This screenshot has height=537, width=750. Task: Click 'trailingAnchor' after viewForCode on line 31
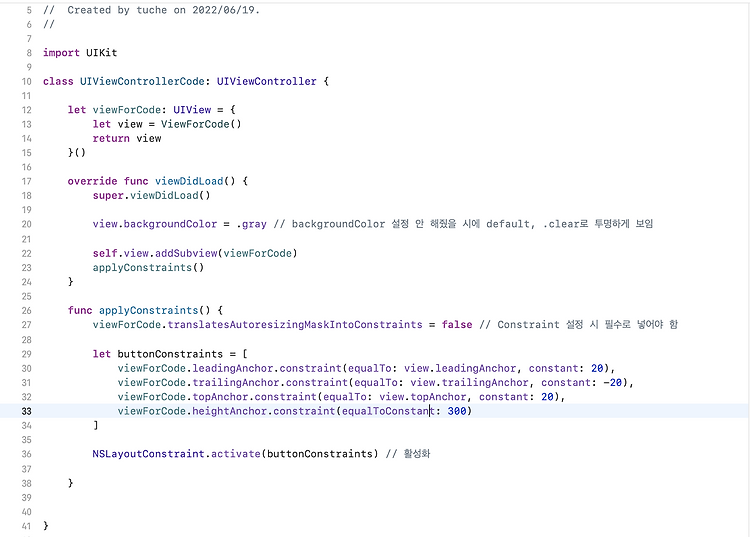[x=236, y=383]
